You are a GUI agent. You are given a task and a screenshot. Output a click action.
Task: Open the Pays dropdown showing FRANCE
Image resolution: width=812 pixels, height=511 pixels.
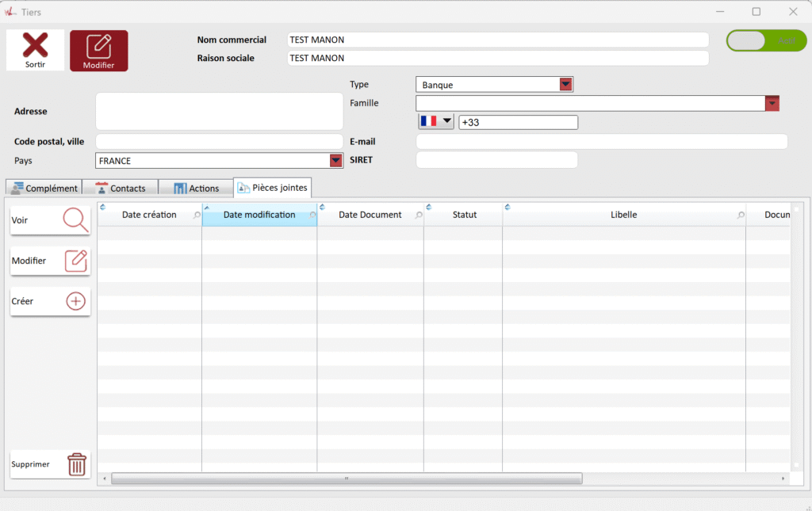[x=335, y=161]
